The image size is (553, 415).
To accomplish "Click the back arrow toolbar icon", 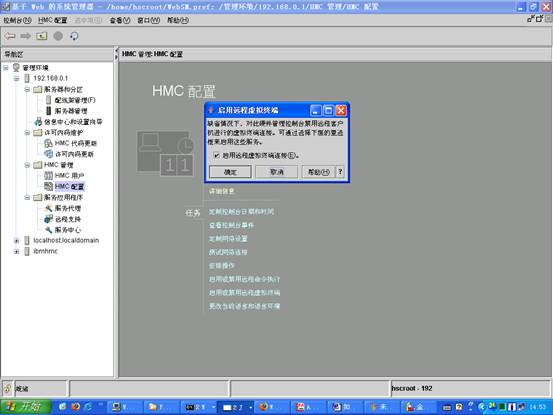I will (10, 36).
